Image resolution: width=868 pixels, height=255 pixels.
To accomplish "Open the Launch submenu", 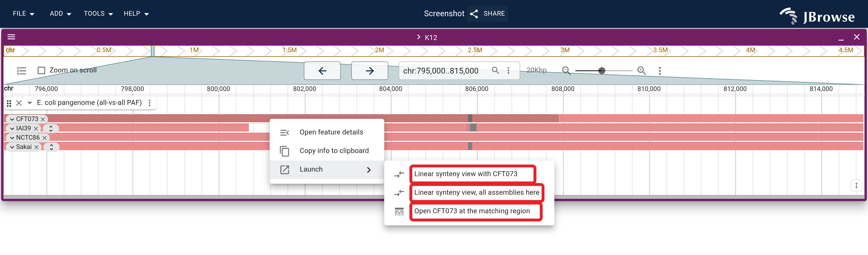I will [327, 169].
